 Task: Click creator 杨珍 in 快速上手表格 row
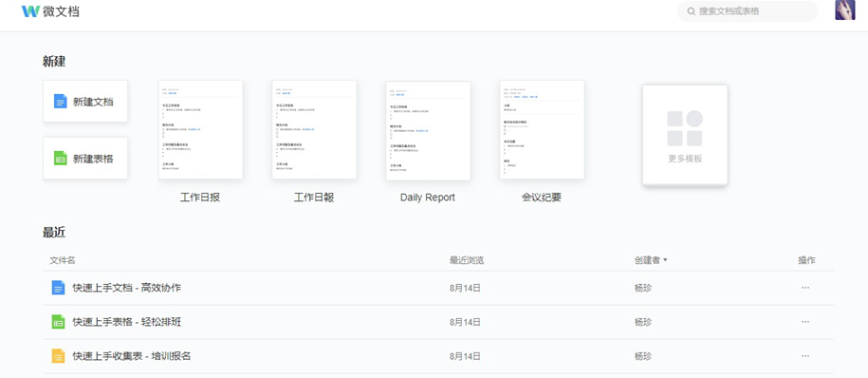click(x=642, y=321)
